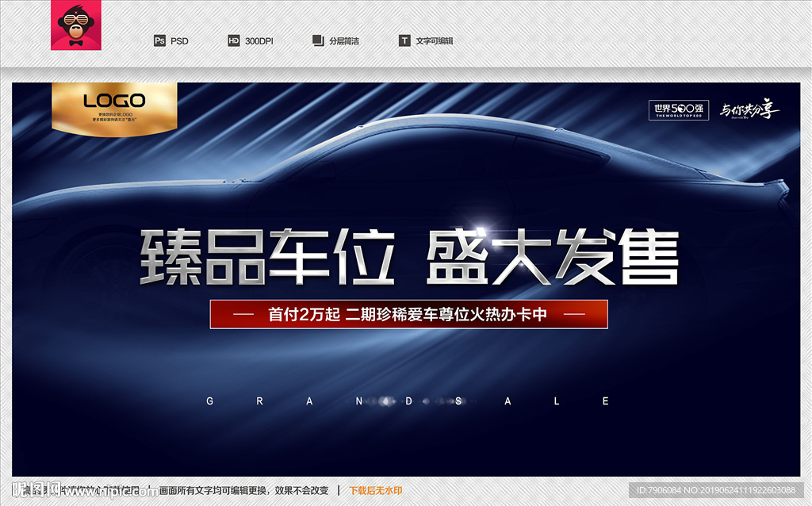
Task: Click the 分层简洁 label text
Action: (x=344, y=41)
